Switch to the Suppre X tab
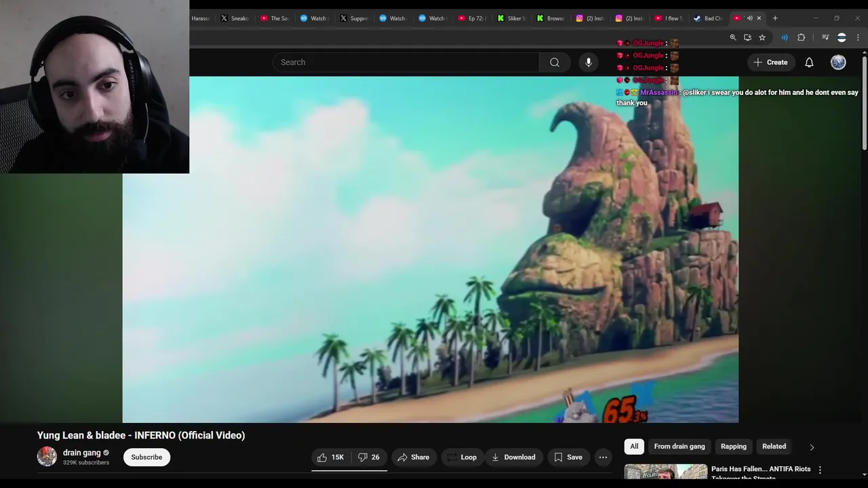This screenshot has width=868, height=488. (354, 18)
